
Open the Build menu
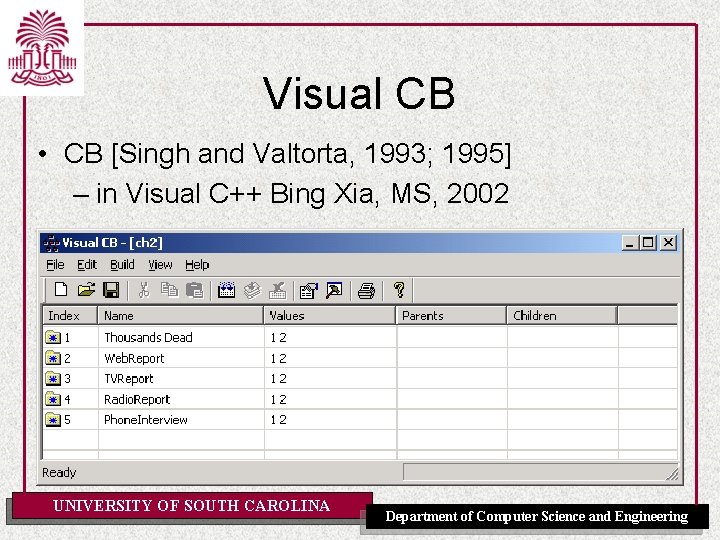point(122,265)
